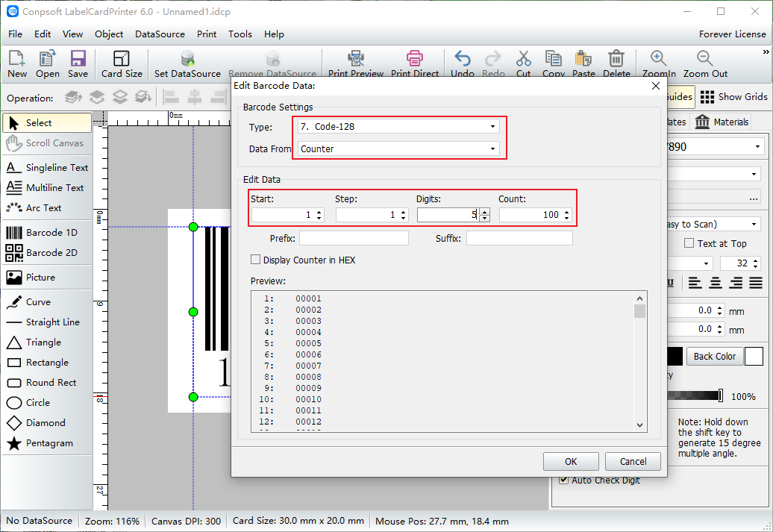Delete the selected object

pos(616,64)
